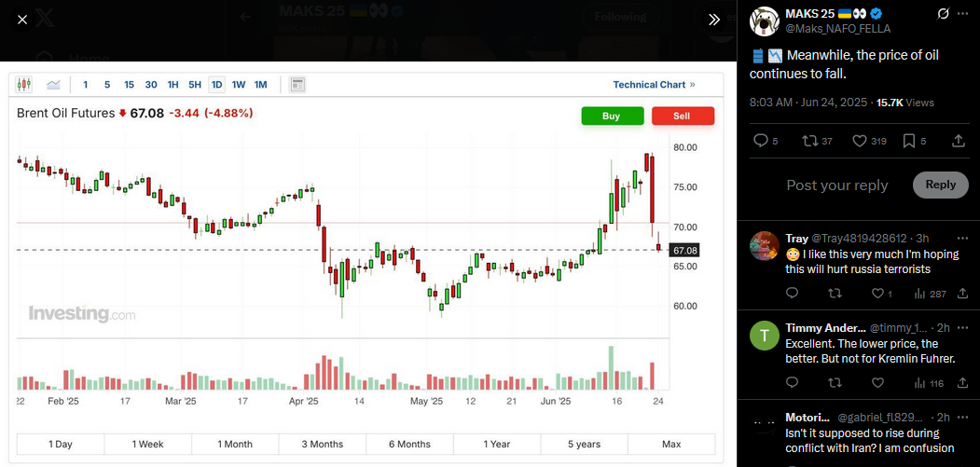
Task: Share Tray's reply
Action: coord(962,294)
